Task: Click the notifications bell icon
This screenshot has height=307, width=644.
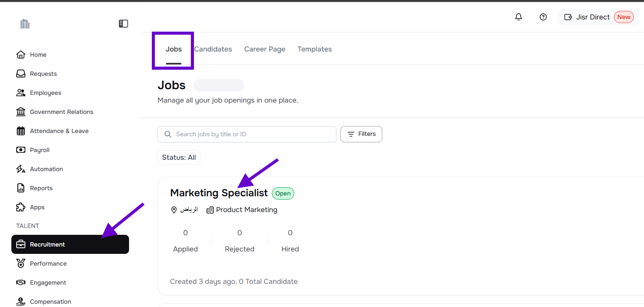Action: point(519,17)
